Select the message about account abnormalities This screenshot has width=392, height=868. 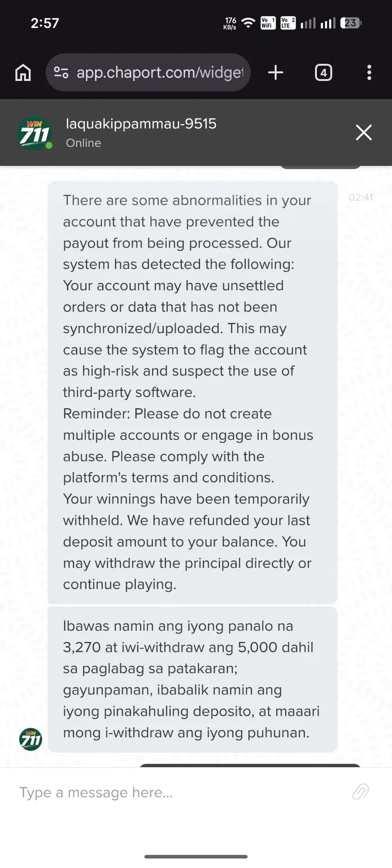pyautogui.click(x=192, y=392)
